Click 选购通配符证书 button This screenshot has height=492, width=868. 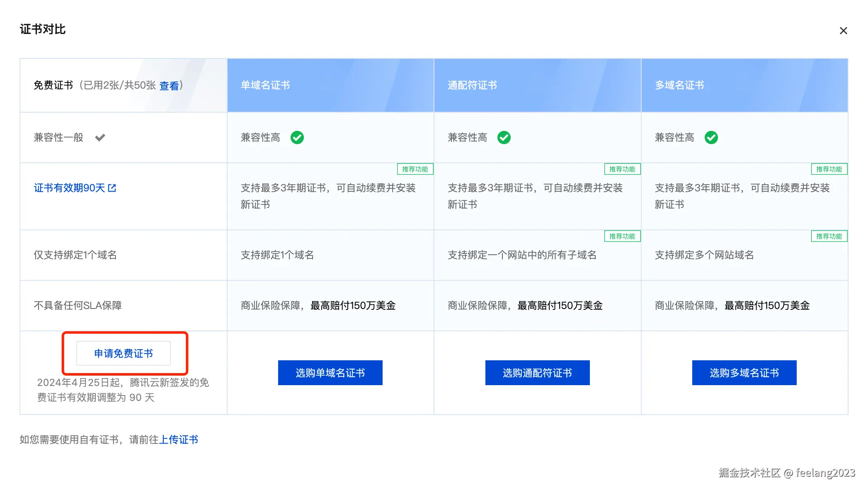537,373
